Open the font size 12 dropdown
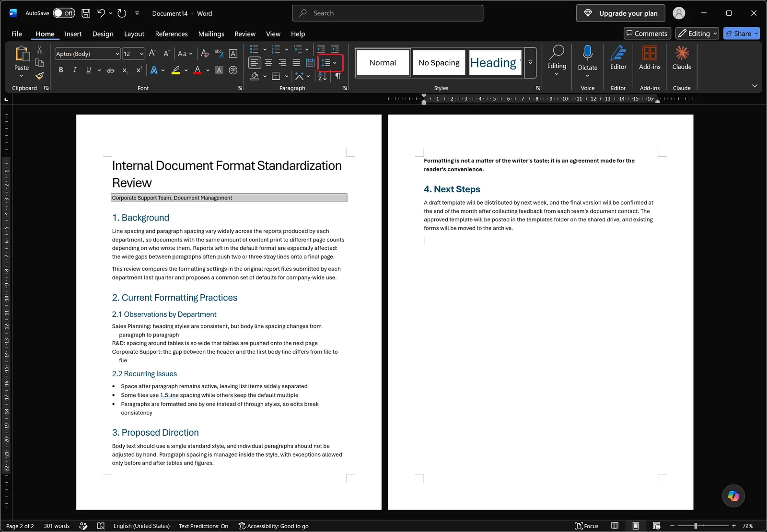This screenshot has width=767, height=532. 142,54
